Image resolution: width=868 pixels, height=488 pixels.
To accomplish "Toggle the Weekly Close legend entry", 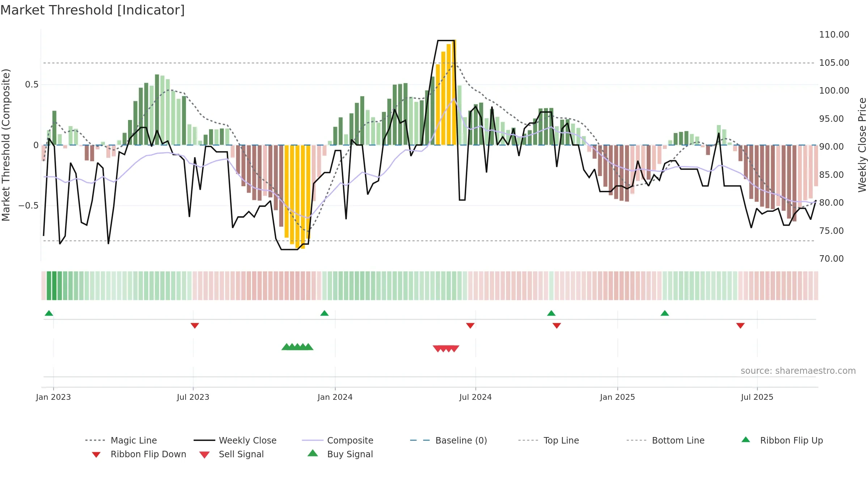I will pos(235,440).
